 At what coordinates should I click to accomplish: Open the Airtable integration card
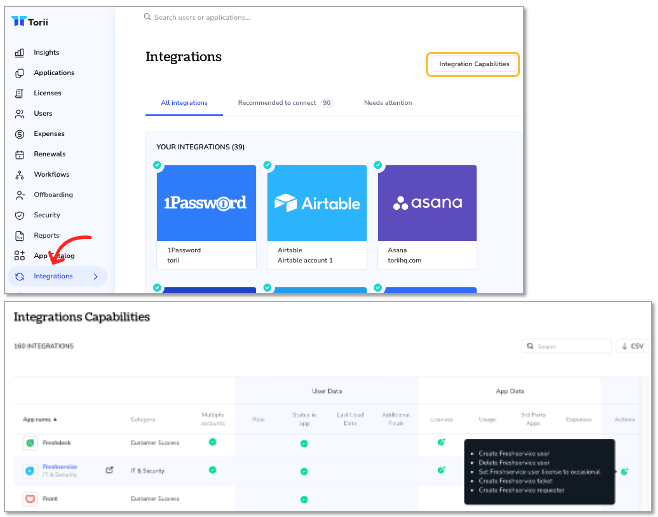pyautogui.click(x=317, y=217)
